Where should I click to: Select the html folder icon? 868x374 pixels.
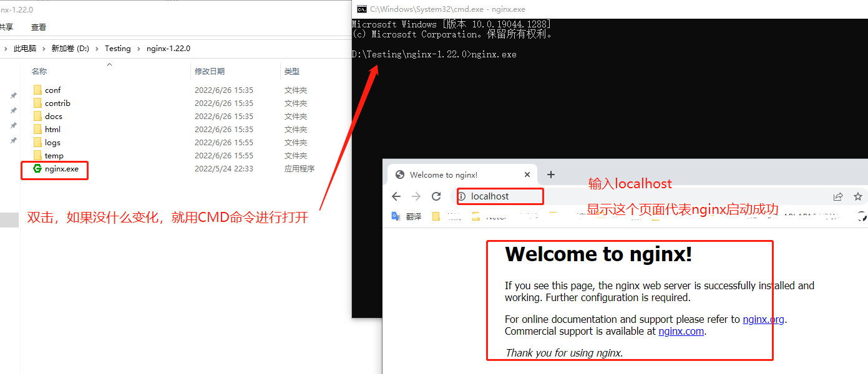pyautogui.click(x=37, y=130)
